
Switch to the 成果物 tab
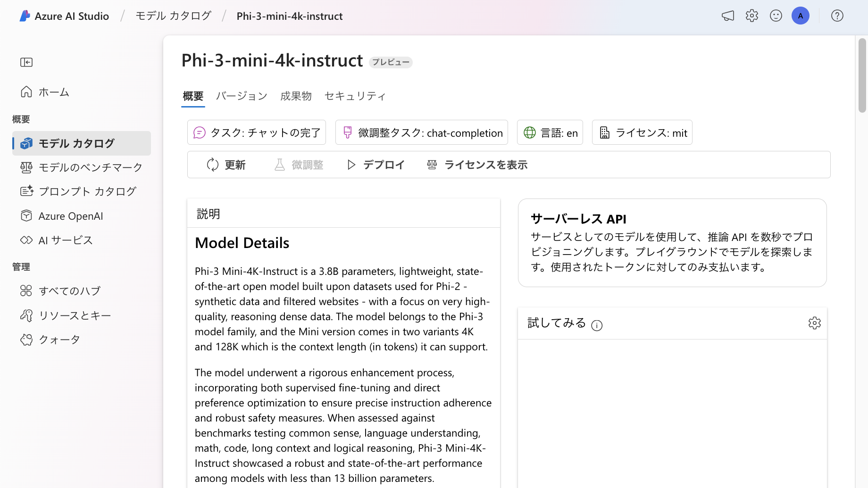[x=296, y=96]
